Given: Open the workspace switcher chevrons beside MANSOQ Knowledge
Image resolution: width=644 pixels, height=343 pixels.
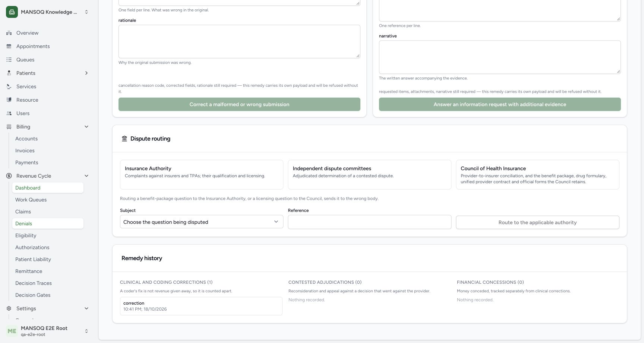Looking at the screenshot, I should click(86, 12).
